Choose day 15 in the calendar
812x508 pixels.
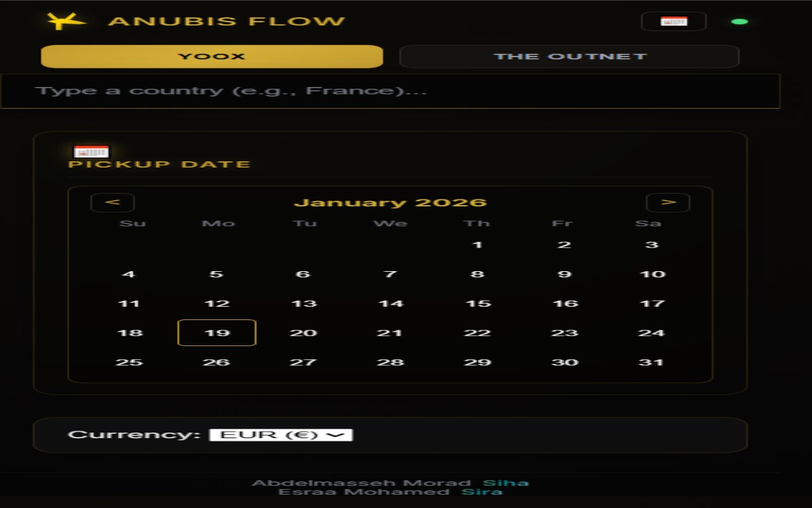point(477,304)
